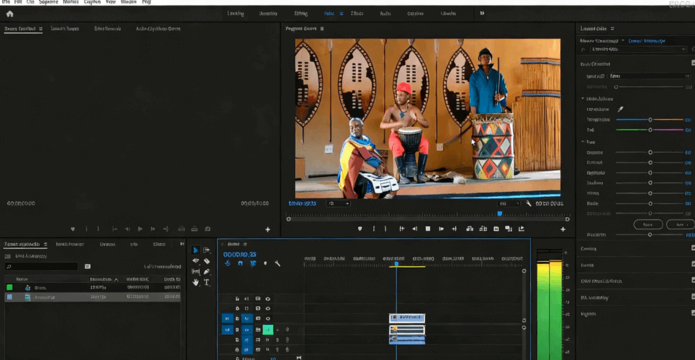
Task: Toggle the Basic Correction checkbox
Action: (x=693, y=63)
